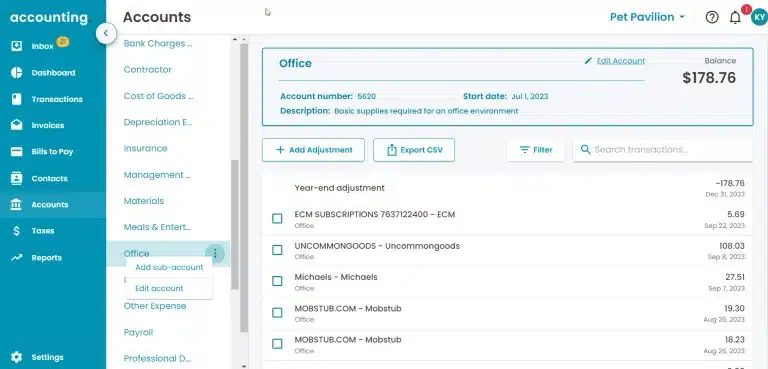Click the accounts list scroll up arrow
The height and width of the screenshot is (369, 768).
(235, 39)
